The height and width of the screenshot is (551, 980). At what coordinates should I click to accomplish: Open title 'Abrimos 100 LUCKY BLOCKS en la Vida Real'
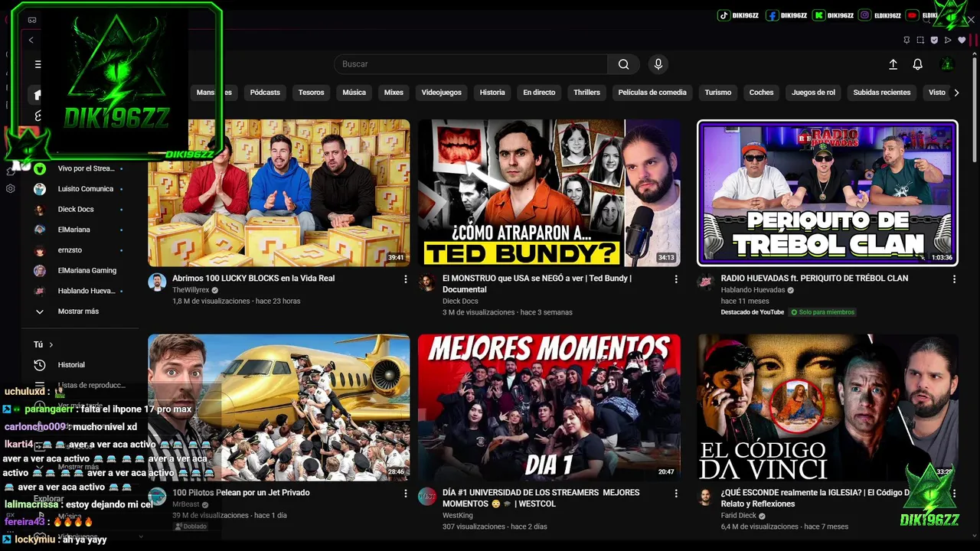(x=253, y=279)
